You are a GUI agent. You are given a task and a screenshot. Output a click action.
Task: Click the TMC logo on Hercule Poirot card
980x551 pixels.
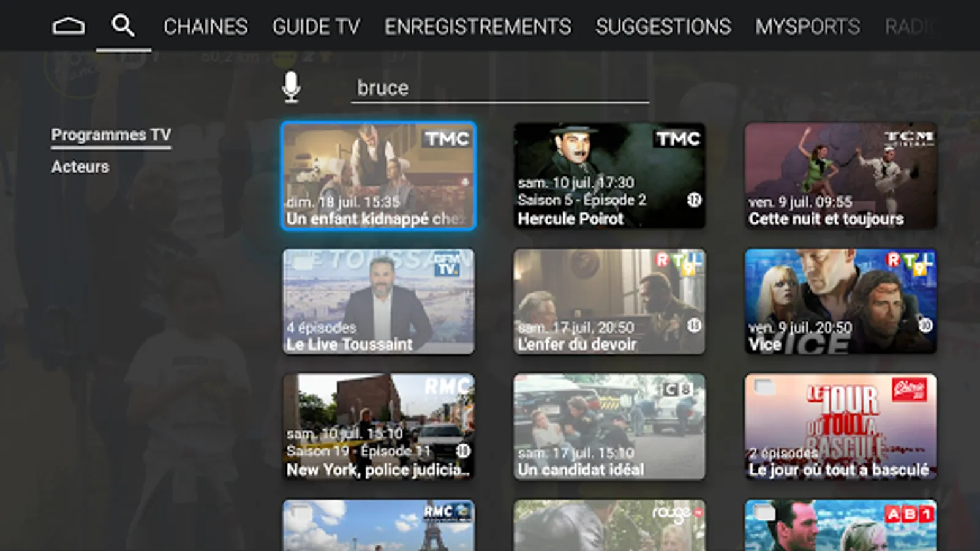678,139
